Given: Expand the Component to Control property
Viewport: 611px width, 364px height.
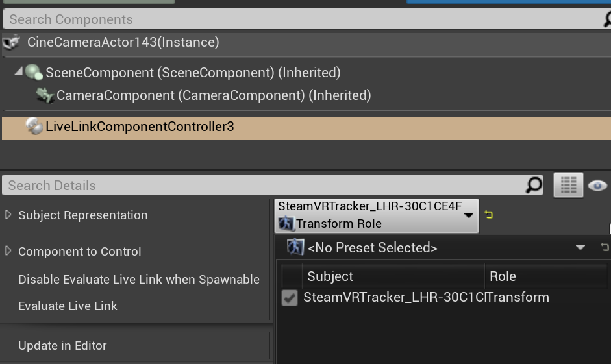Looking at the screenshot, I should (x=8, y=251).
